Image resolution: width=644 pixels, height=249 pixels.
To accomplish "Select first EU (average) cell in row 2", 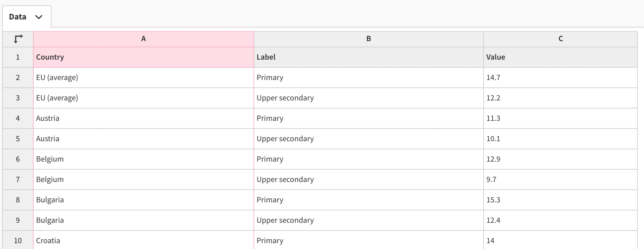I will pyautogui.click(x=143, y=78).
